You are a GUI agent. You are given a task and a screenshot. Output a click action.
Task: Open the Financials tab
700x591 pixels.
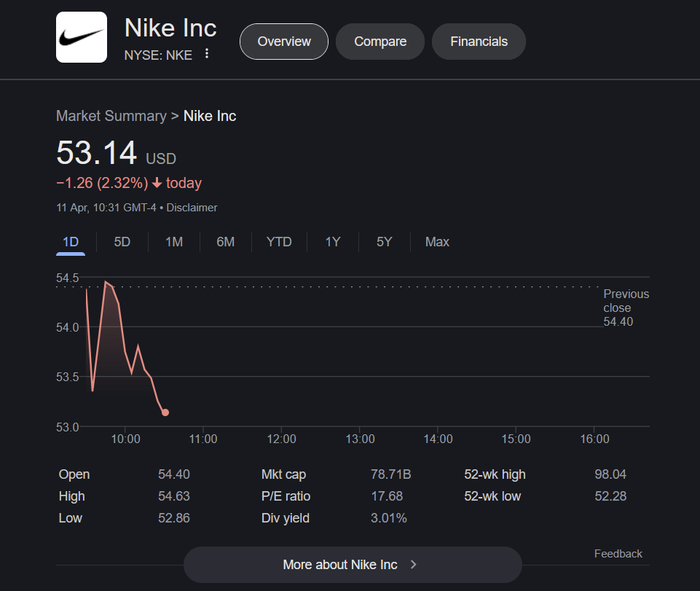point(479,42)
